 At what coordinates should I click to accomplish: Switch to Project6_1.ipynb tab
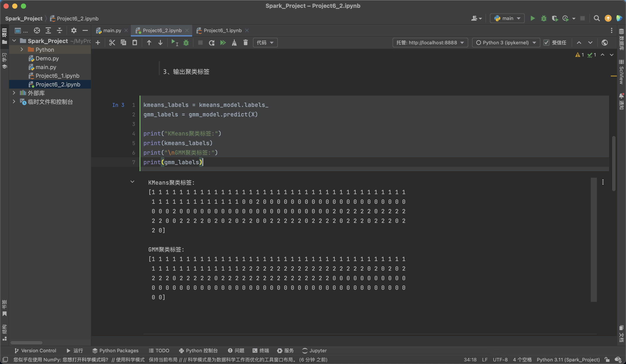(x=223, y=30)
